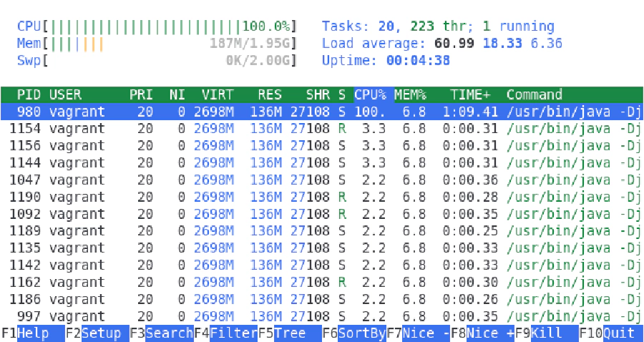Click the Mem usage meter bar
The image size is (644, 342).
click(157, 44)
